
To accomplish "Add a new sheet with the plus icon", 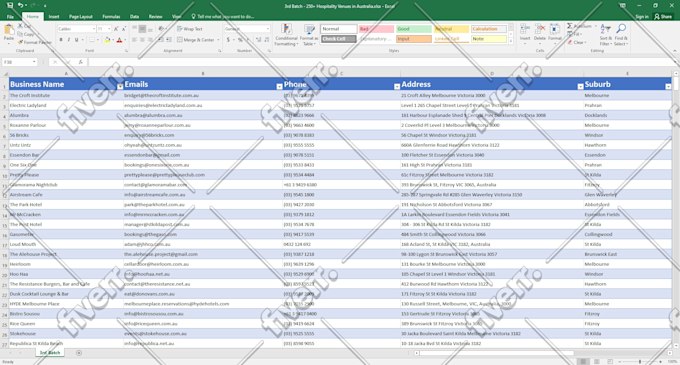I will [x=78, y=353].
